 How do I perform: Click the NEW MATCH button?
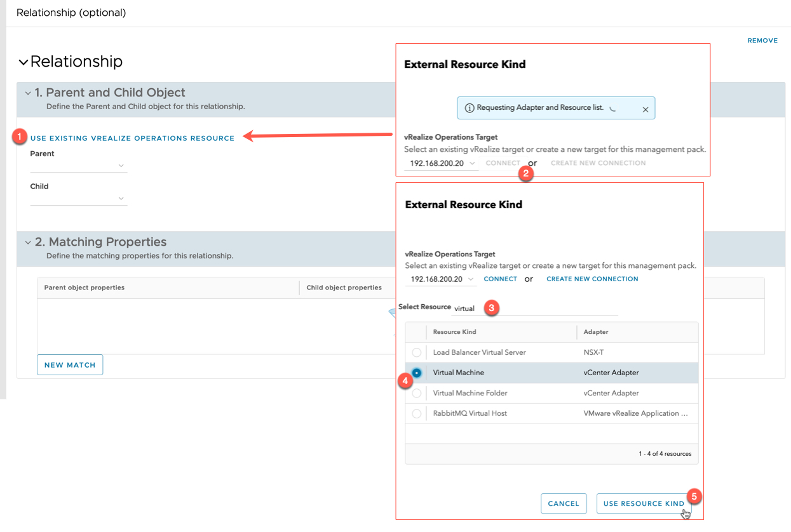(x=70, y=365)
